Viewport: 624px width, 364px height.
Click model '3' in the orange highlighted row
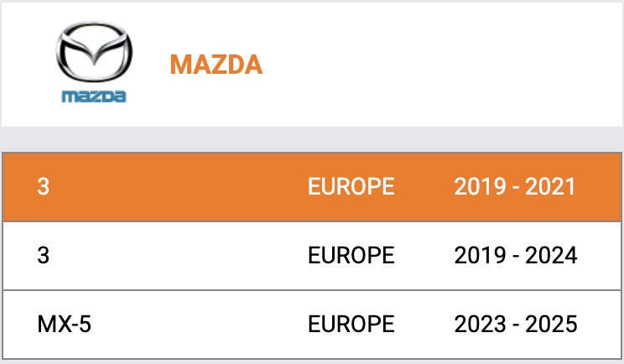tap(44, 186)
